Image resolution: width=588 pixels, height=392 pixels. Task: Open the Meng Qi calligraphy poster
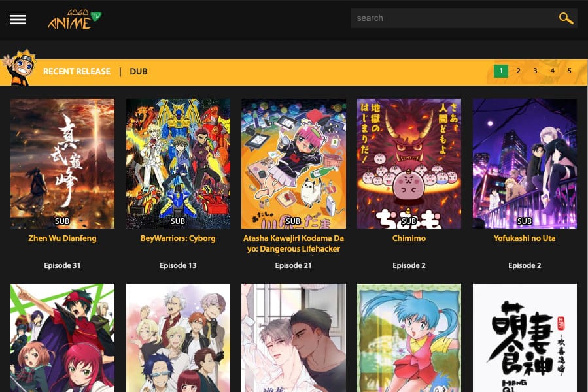[x=525, y=338]
